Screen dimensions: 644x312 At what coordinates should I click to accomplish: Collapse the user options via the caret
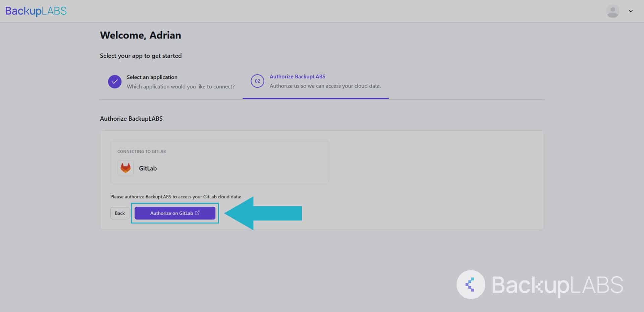tap(631, 11)
